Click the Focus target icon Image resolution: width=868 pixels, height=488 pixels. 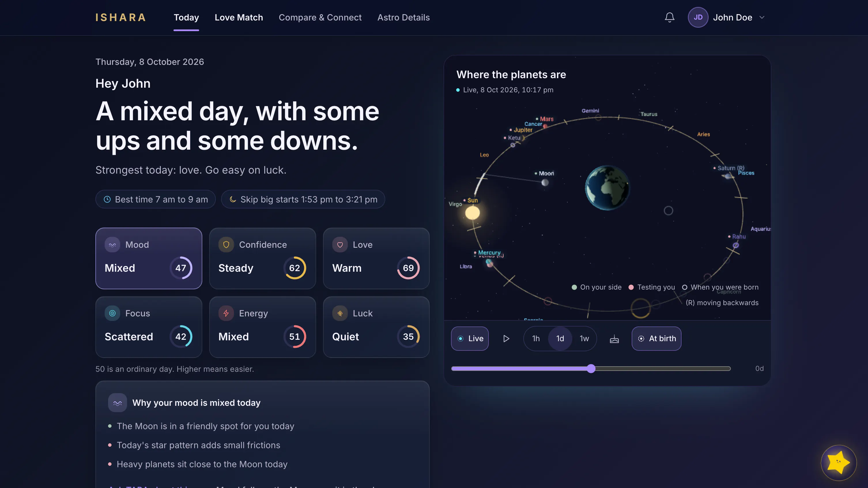[x=112, y=313]
